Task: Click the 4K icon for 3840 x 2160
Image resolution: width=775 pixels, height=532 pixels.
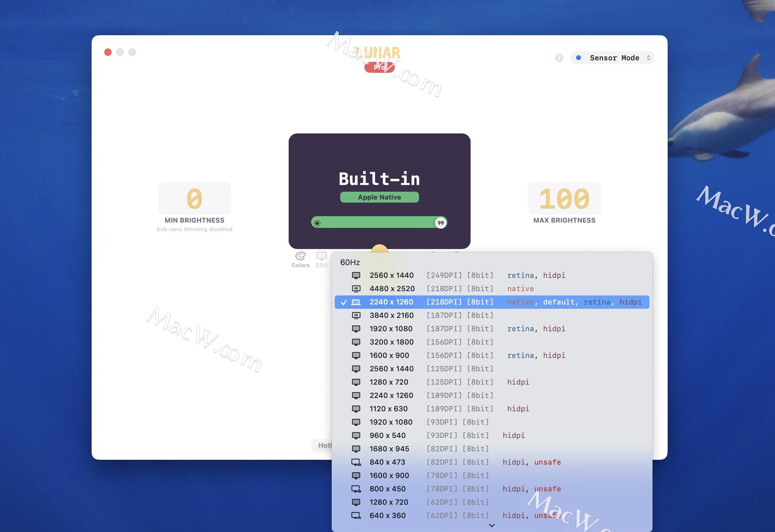Action: 356,315
